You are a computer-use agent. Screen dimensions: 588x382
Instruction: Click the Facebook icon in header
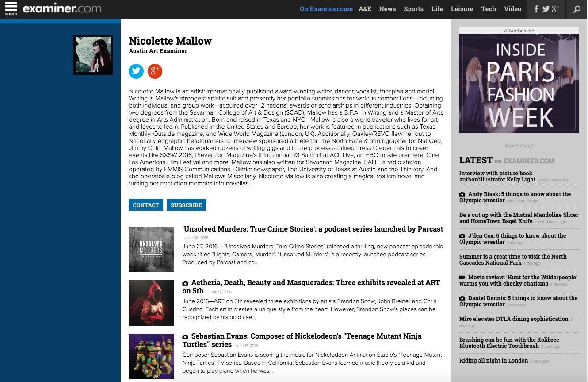(536, 9)
